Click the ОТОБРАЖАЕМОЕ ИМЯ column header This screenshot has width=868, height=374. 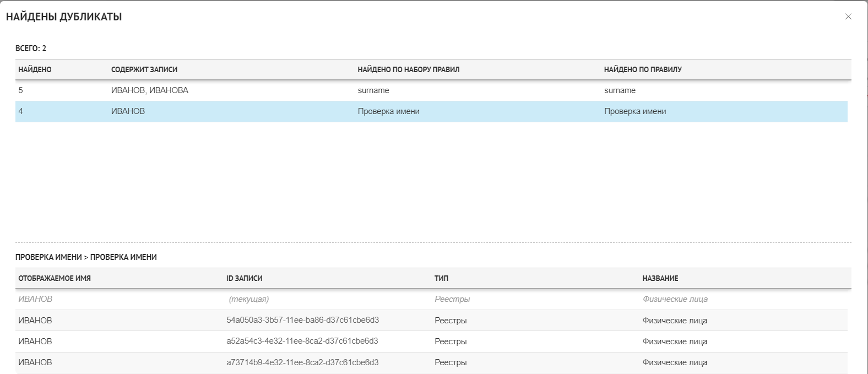[x=55, y=278]
